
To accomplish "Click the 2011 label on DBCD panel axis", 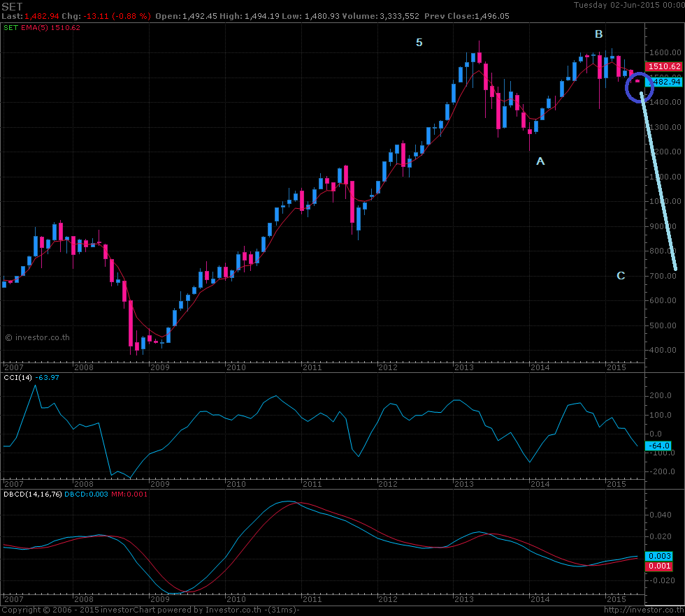I will [x=312, y=599].
